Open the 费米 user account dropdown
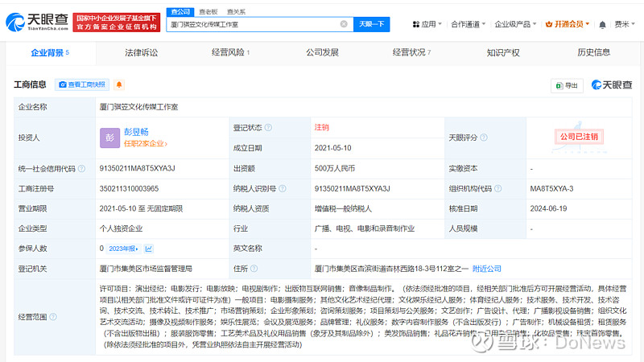644x362 pixels. tap(625, 24)
